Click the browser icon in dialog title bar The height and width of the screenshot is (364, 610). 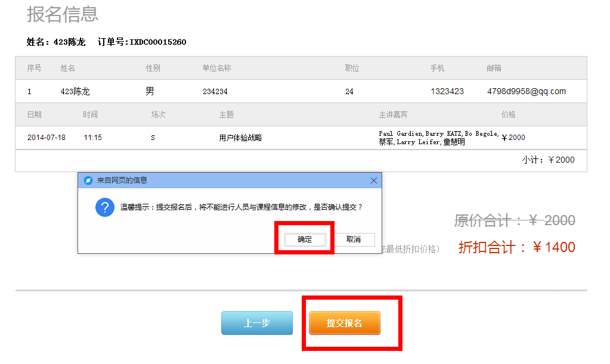pyautogui.click(x=88, y=181)
